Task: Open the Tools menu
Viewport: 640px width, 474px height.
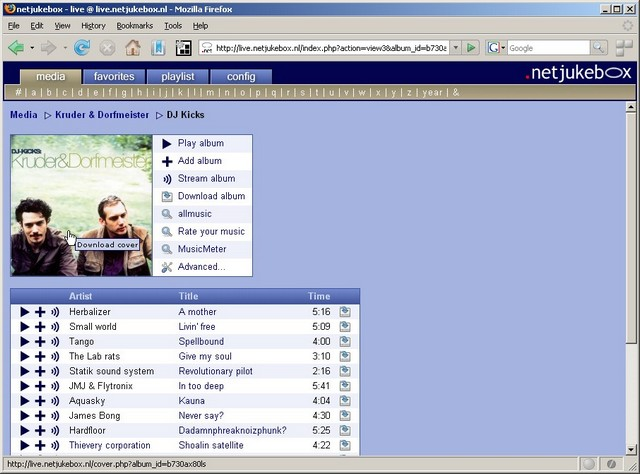Action: point(173,26)
